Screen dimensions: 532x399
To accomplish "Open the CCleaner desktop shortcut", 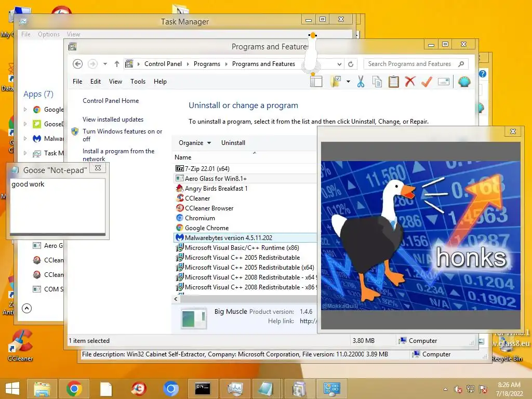I will 21,345.
